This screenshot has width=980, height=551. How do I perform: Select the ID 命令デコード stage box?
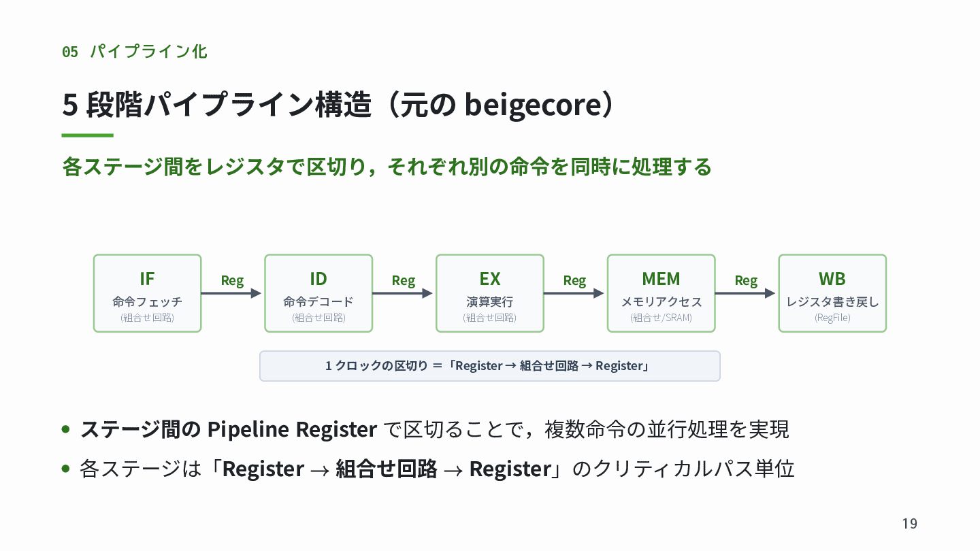coord(318,293)
